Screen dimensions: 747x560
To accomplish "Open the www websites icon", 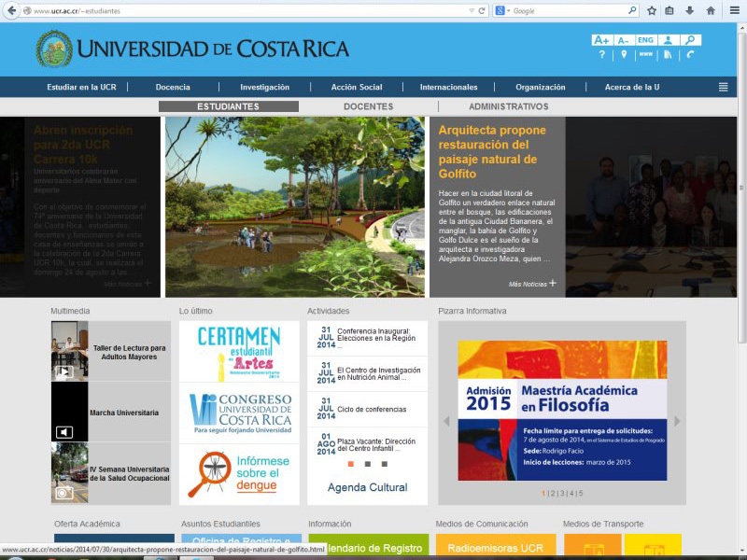I will [645, 54].
